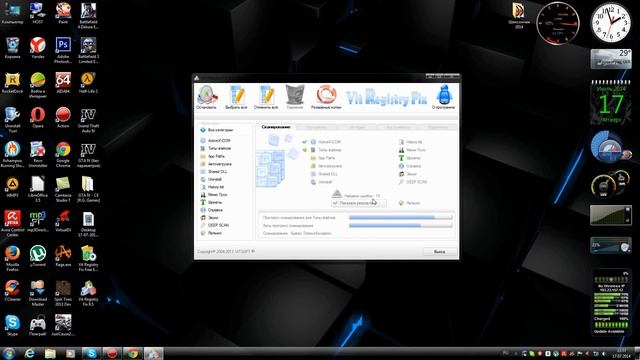The width and height of the screenshot is (640, 360).
Task: Click the Выбрать все toolbar icon
Action: point(236,97)
